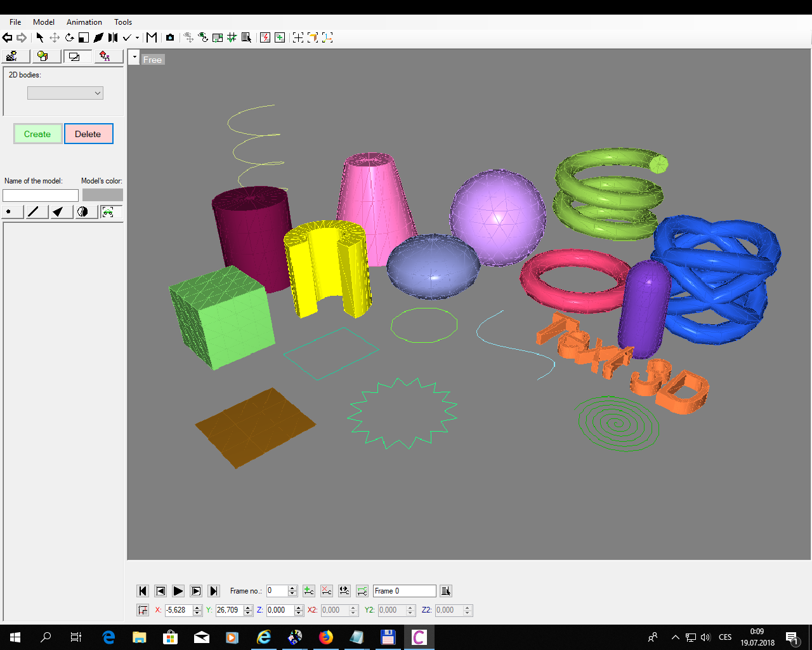Viewport: 812px width, 650px height.
Task: Click the Model's color swatch
Action: pyautogui.click(x=102, y=195)
